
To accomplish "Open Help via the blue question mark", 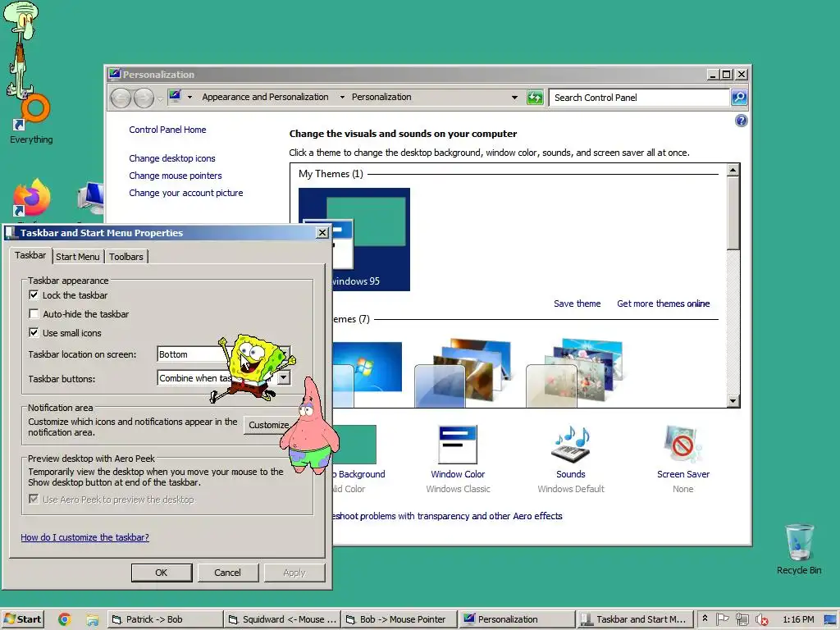I will [x=741, y=121].
